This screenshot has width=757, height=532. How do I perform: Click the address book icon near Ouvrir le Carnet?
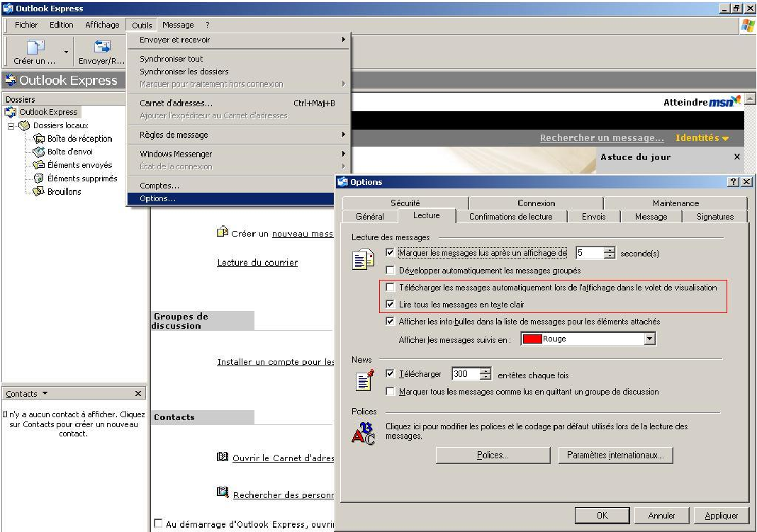pyautogui.click(x=223, y=457)
